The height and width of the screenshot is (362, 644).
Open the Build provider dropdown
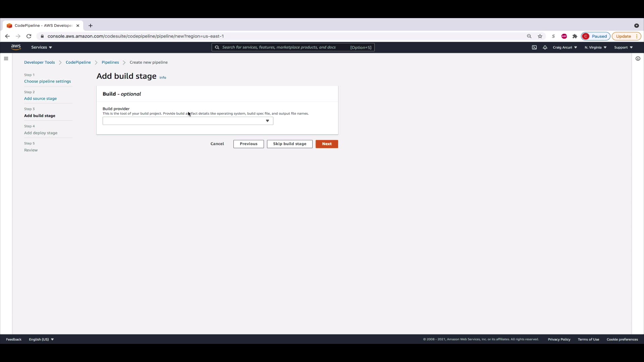click(188, 121)
